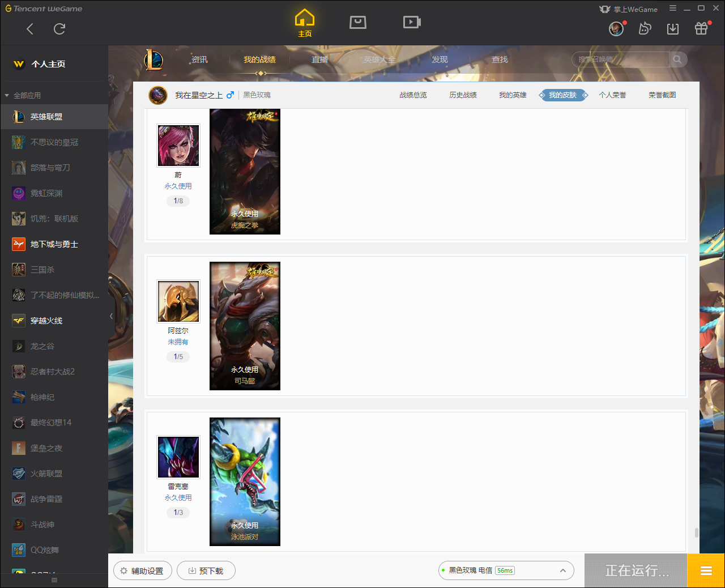Select 枪神纪 in the sidebar

coord(54,397)
